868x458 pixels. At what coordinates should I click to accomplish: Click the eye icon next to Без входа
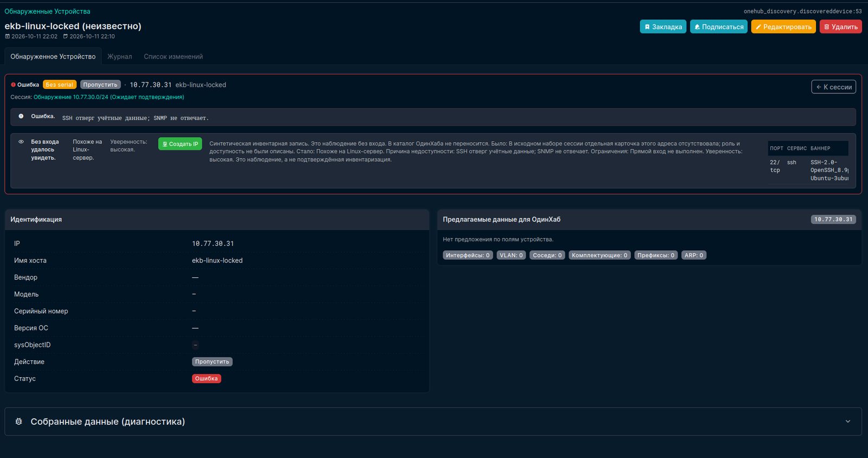click(x=21, y=142)
